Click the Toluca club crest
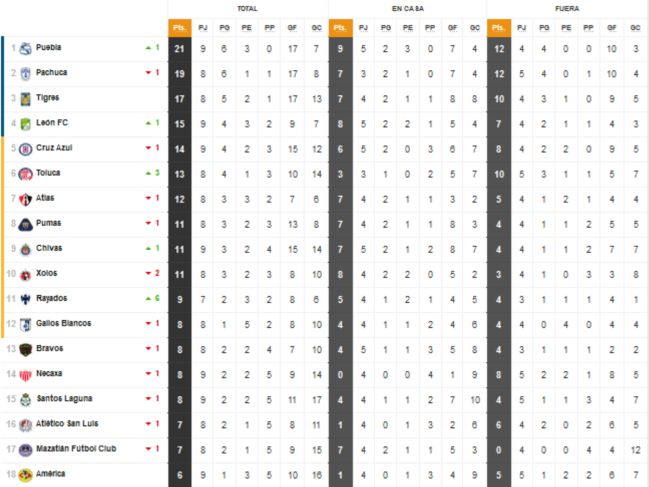This screenshot has width=649, height=487. pos(25,172)
